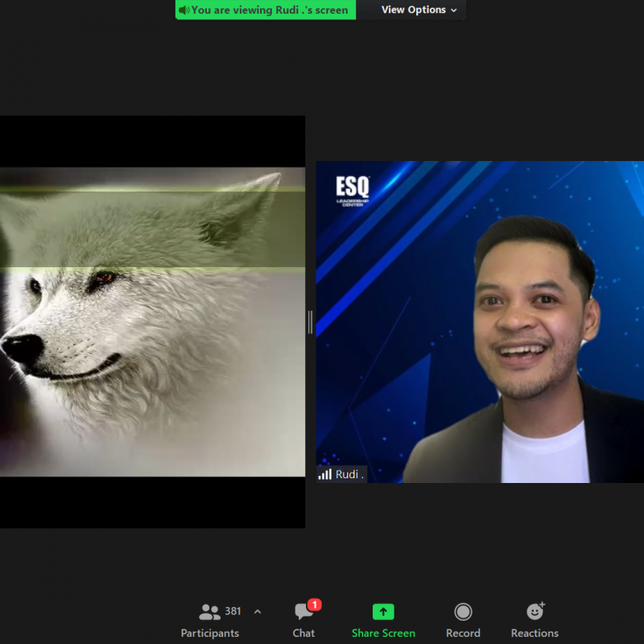Viewport: 644px width, 644px height.
Task: Click the Reactions text label
Action: pos(535,633)
